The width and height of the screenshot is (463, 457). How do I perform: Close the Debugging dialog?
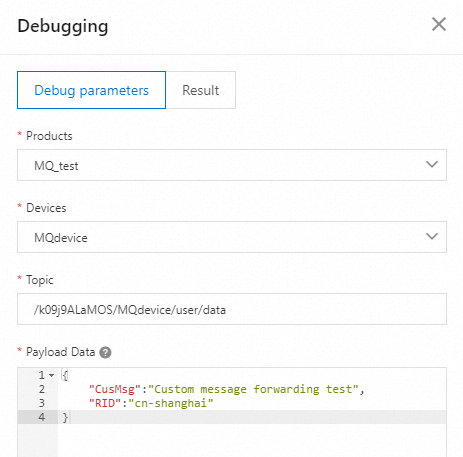pyautogui.click(x=439, y=24)
